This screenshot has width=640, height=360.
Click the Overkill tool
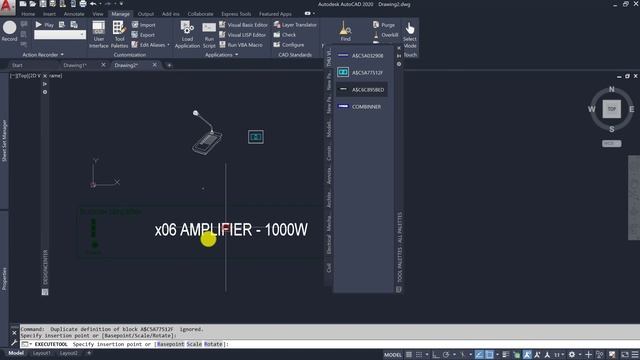[x=386, y=35]
